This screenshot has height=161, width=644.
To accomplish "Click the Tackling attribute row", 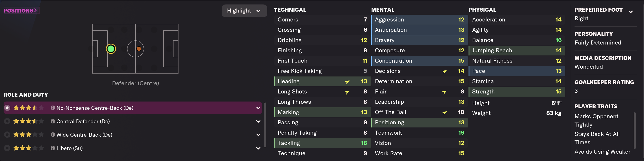I will pyautogui.click(x=322, y=143).
